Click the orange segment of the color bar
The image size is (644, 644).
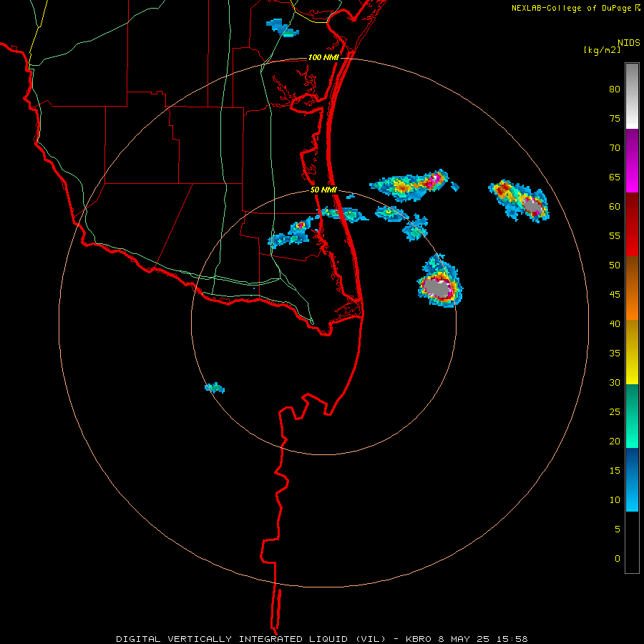tap(632, 288)
